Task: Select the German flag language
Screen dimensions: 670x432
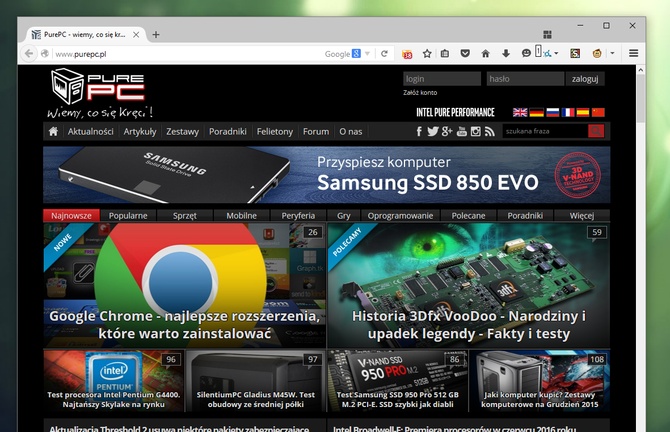Action: [x=536, y=112]
